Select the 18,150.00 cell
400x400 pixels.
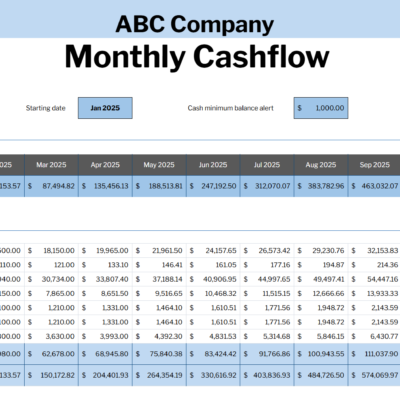coord(51,251)
